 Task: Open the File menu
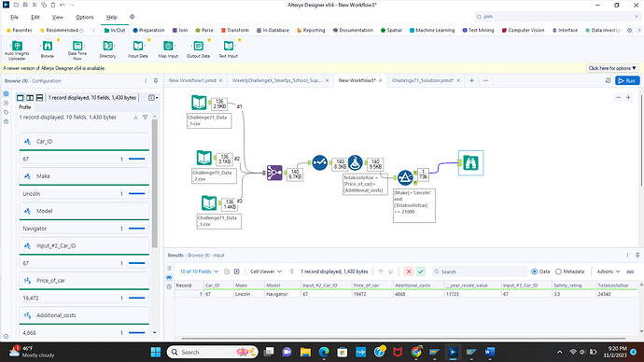pyautogui.click(x=14, y=17)
